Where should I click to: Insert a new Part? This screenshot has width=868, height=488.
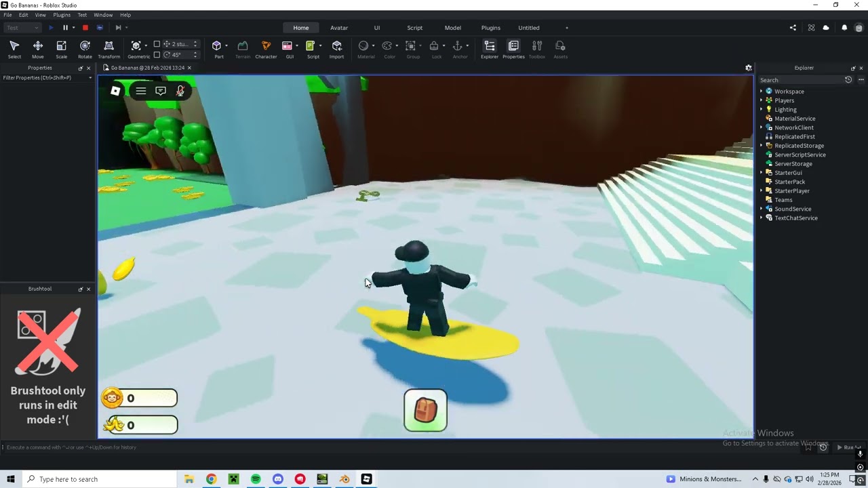pos(217,49)
